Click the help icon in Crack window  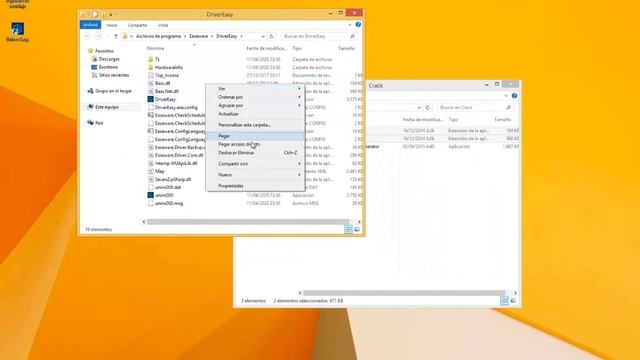[514, 96]
